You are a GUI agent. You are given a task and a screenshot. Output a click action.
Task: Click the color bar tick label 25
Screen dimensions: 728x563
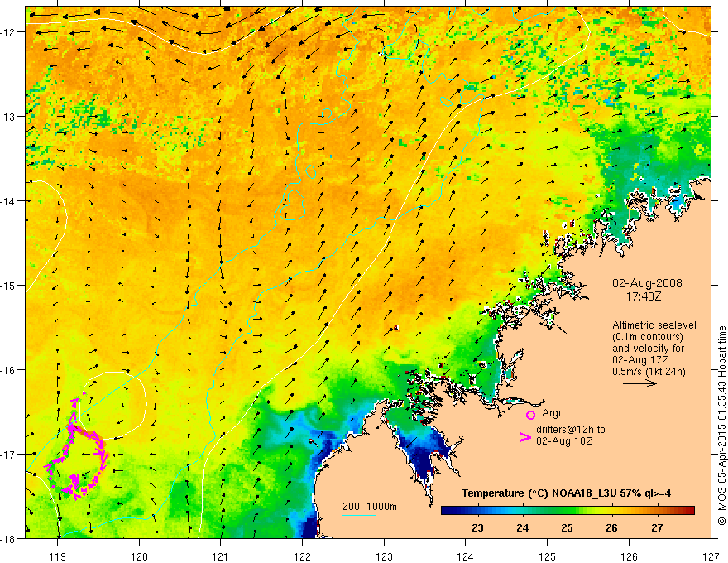(x=567, y=528)
